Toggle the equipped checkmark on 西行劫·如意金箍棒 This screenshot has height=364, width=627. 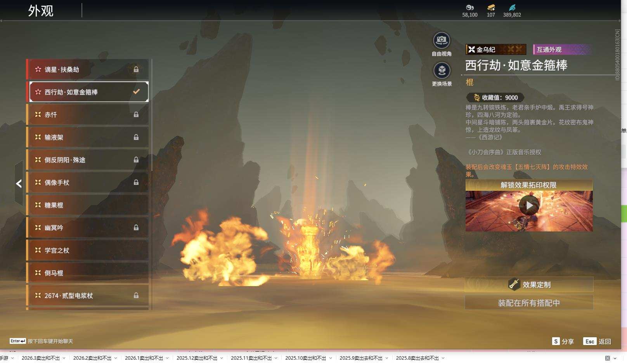tap(136, 92)
